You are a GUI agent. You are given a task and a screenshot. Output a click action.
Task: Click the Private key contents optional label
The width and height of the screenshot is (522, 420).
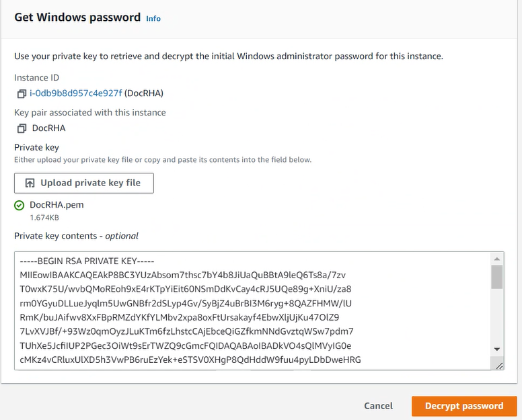tap(76, 236)
